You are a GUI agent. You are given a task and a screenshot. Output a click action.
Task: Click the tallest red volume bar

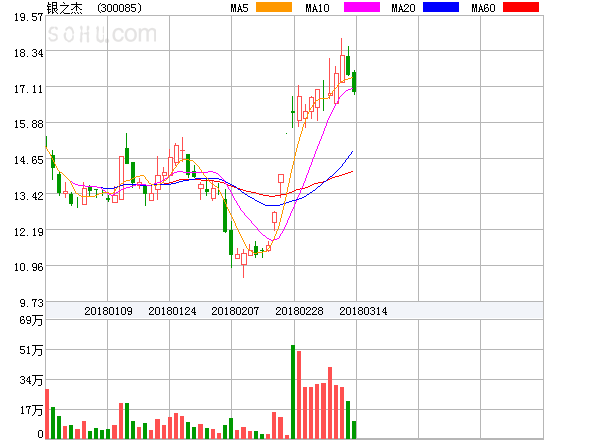299,395
